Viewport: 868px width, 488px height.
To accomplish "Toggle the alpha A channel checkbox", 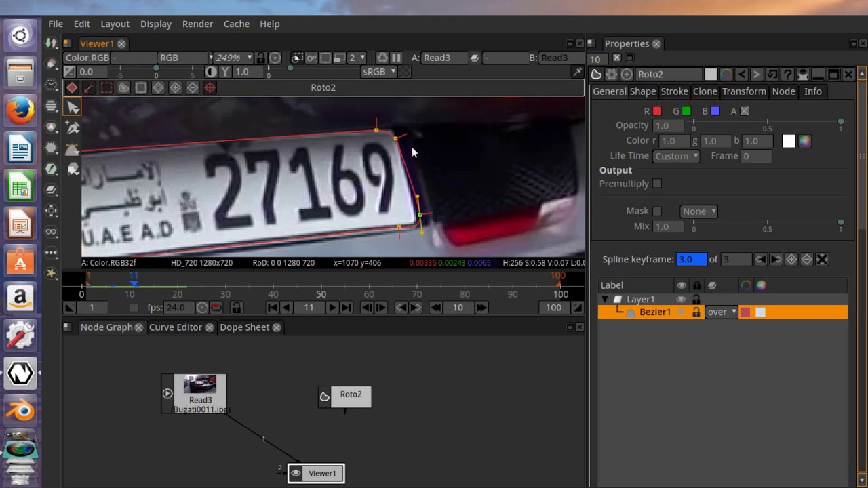I will click(x=745, y=111).
